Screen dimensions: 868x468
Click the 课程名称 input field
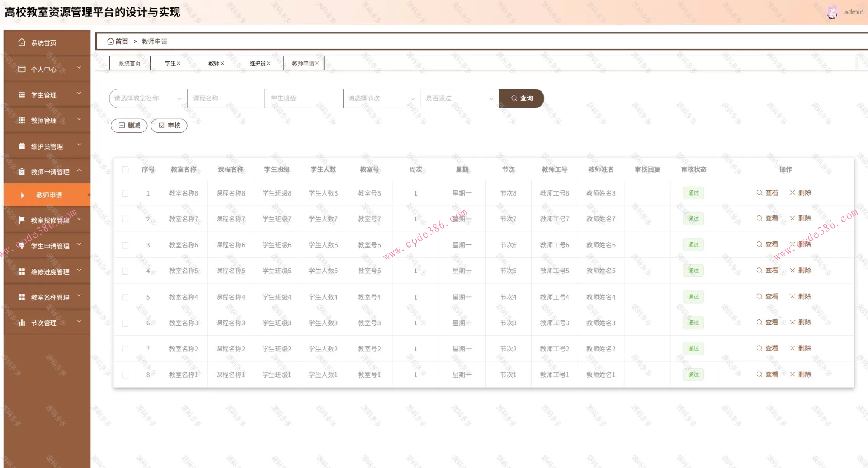point(226,98)
